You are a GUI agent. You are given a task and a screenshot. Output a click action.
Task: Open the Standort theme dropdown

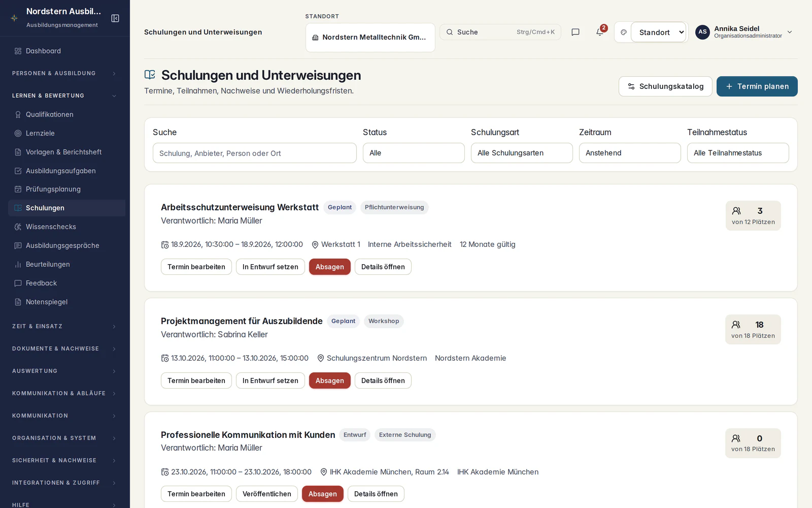659,32
